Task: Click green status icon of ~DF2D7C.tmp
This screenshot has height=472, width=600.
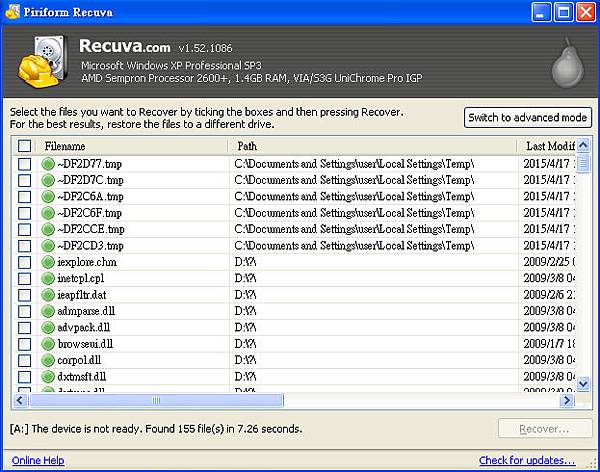Action: tap(48, 180)
